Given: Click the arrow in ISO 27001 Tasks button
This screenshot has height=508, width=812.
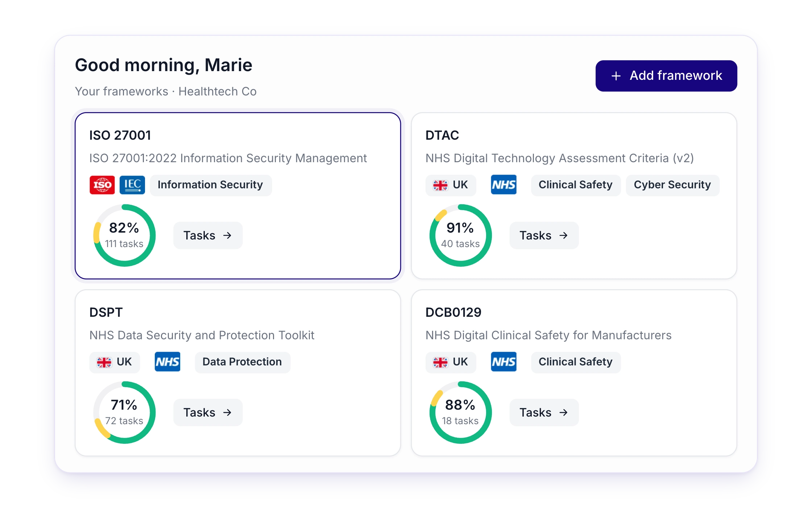Looking at the screenshot, I should (227, 235).
